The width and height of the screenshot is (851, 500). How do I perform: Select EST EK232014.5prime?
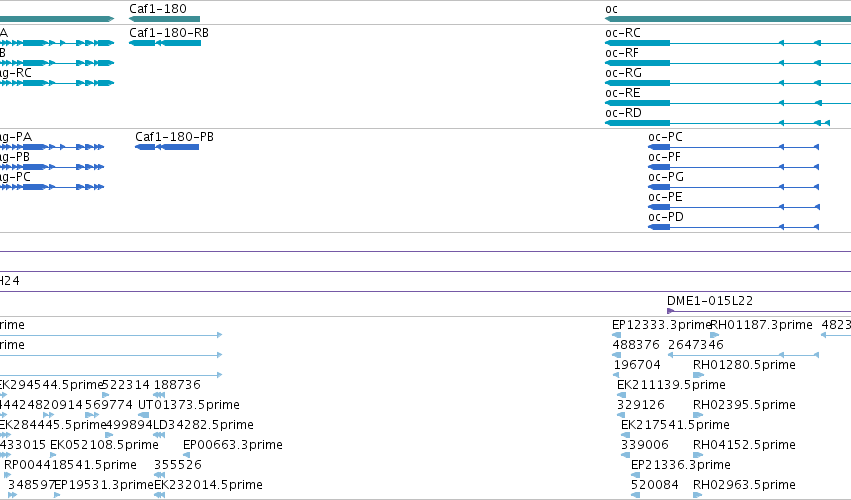(x=208, y=485)
